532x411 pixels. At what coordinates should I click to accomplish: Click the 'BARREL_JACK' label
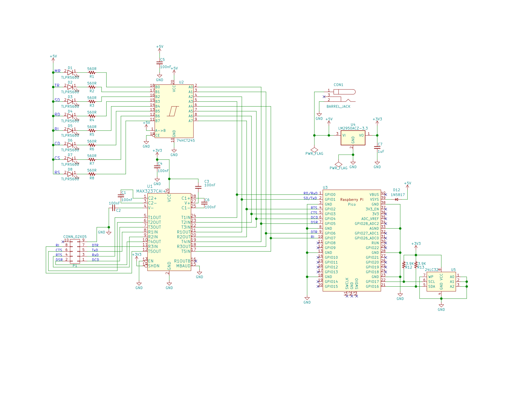338,107
